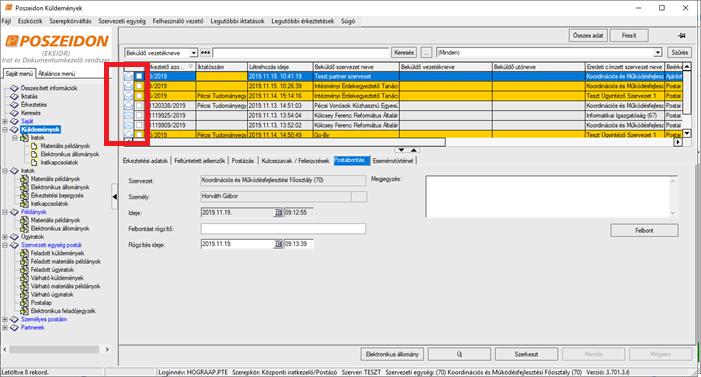Switch to the Általános menü tab

click(56, 73)
